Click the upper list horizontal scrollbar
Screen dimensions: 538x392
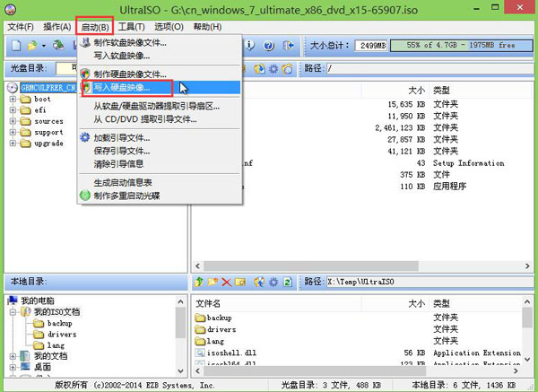362,266
